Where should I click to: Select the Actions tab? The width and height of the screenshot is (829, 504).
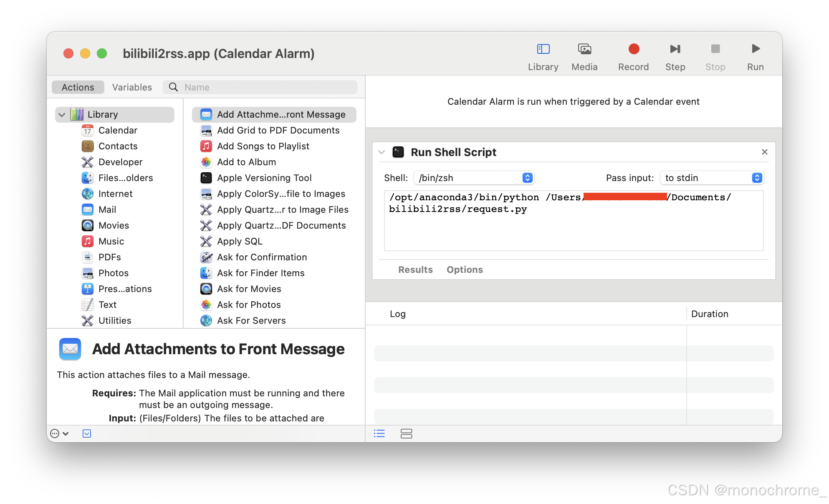point(78,87)
